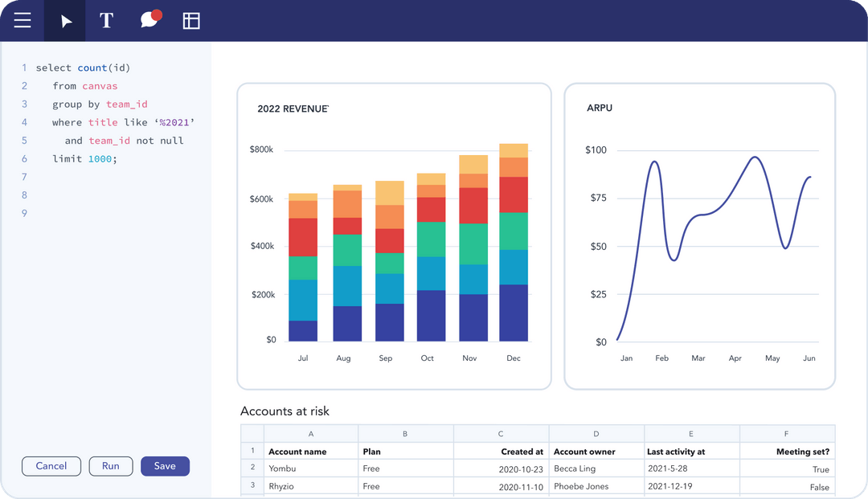This screenshot has width=868, height=499.
Task: Select column A header in table
Action: pyautogui.click(x=311, y=434)
